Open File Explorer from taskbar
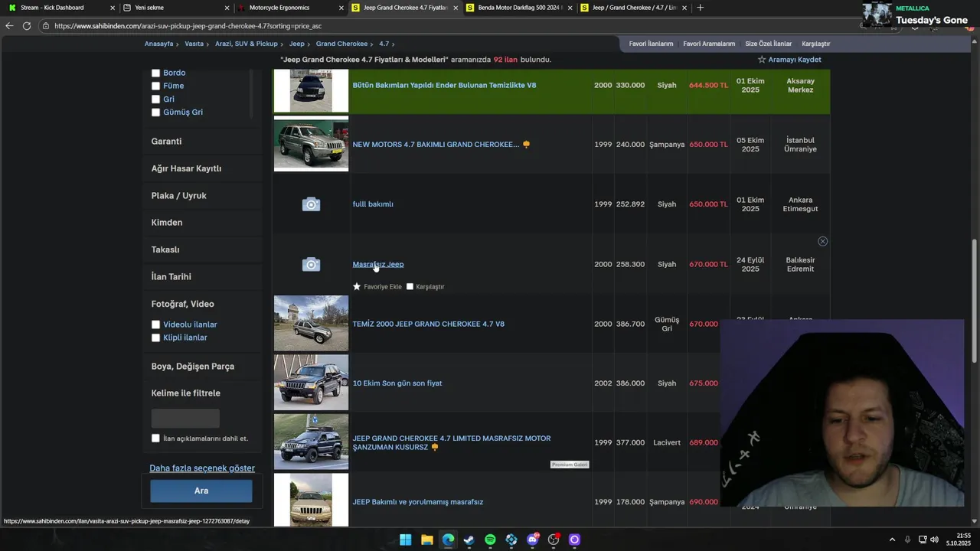 (427, 540)
